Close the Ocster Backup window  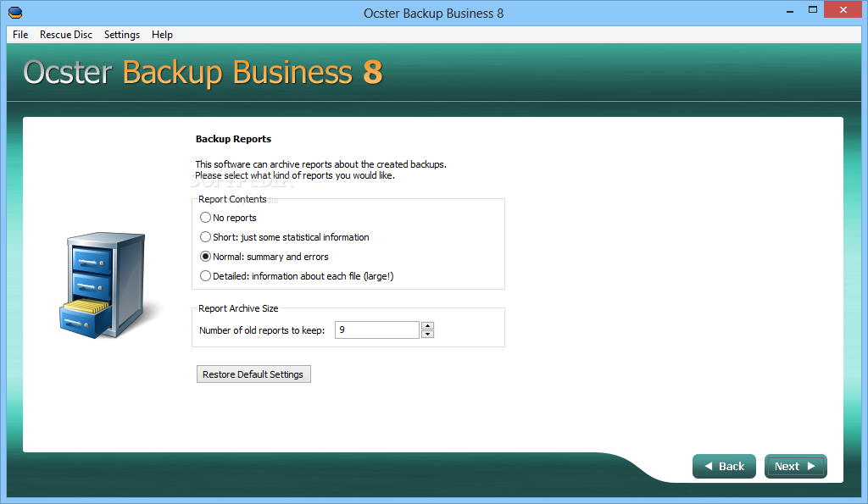pos(843,10)
